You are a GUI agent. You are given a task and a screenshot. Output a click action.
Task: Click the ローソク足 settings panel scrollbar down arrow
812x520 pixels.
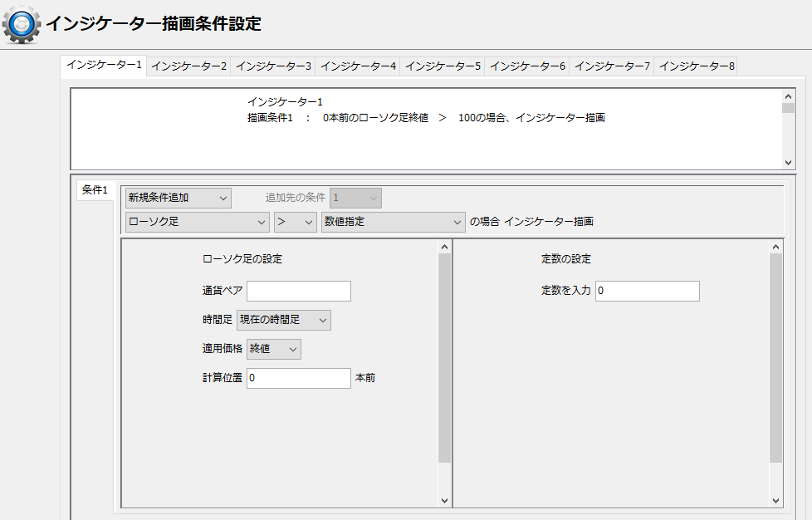tap(444, 500)
